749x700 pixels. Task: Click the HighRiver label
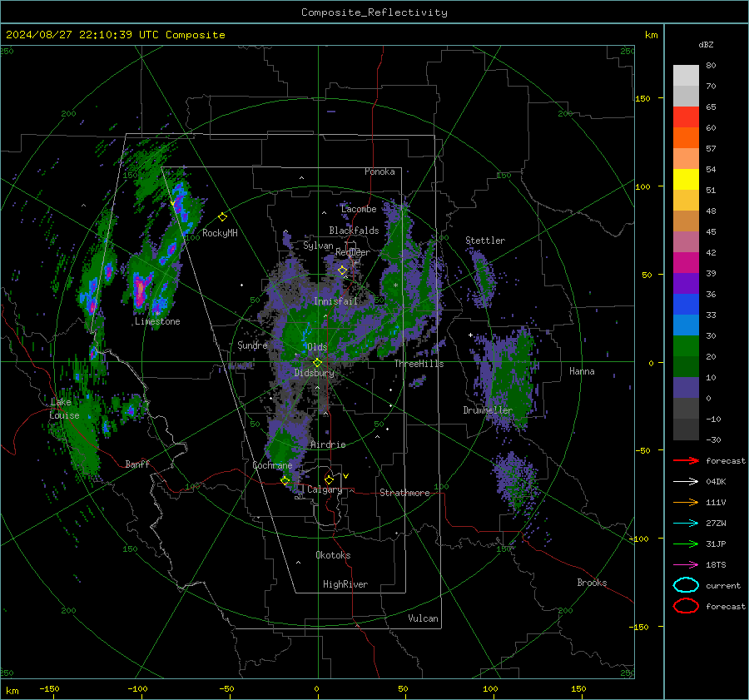click(345, 584)
